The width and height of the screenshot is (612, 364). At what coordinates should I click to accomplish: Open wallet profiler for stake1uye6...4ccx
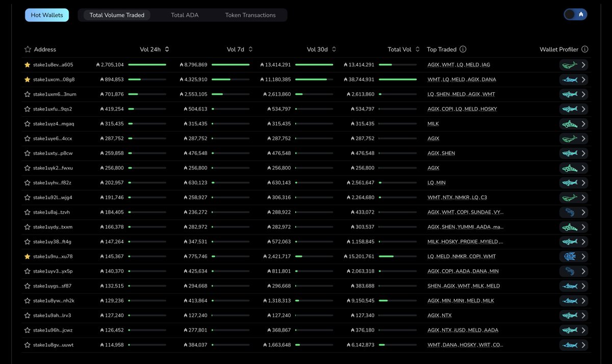[574, 139]
